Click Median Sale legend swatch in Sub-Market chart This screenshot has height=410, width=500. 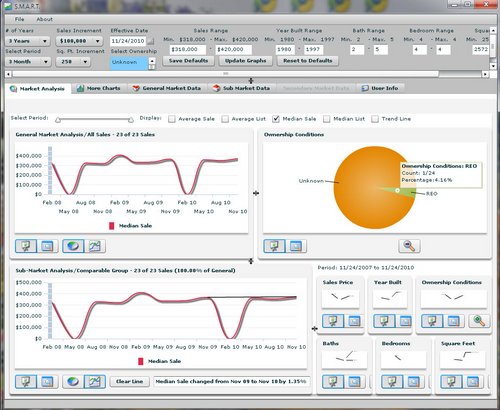[141, 361]
